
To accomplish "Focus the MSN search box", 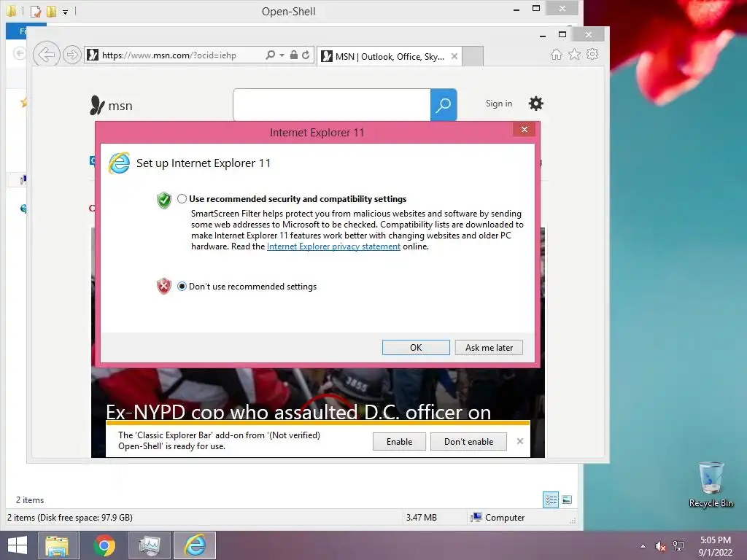I will pyautogui.click(x=332, y=104).
